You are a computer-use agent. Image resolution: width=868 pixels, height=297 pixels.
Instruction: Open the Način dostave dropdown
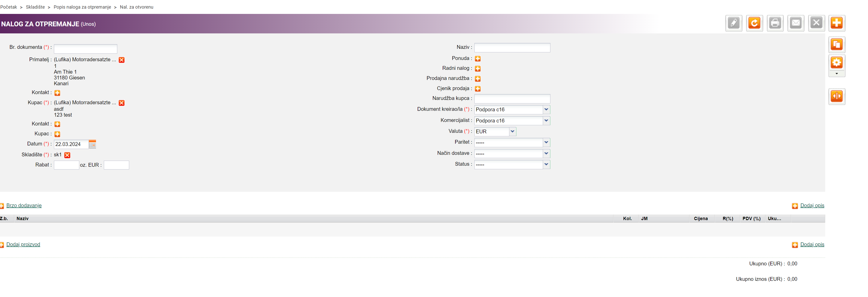tap(546, 153)
